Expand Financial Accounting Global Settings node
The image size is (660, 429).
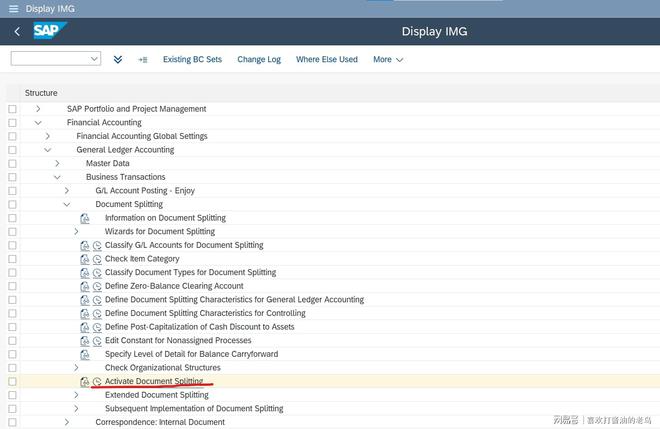[48, 136]
